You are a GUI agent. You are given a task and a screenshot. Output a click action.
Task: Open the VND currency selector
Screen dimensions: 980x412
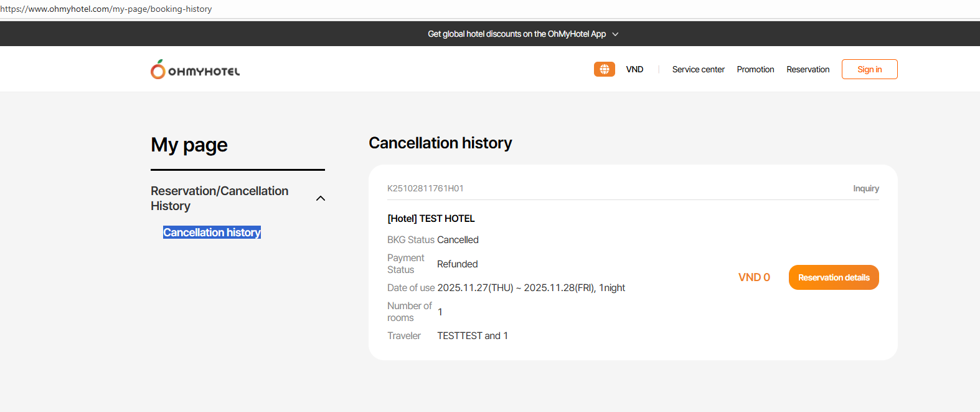634,69
